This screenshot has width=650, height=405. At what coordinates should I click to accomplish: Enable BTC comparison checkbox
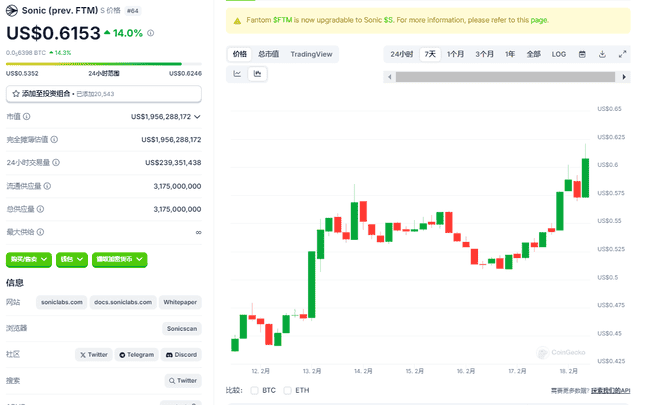pos(255,390)
